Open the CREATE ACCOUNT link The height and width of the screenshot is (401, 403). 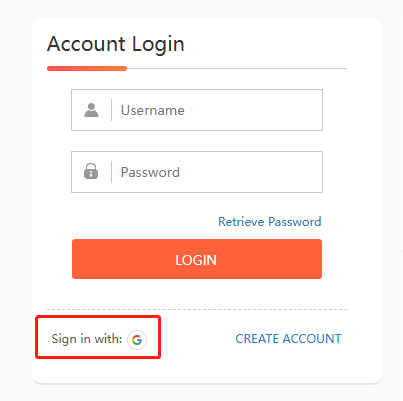(288, 339)
